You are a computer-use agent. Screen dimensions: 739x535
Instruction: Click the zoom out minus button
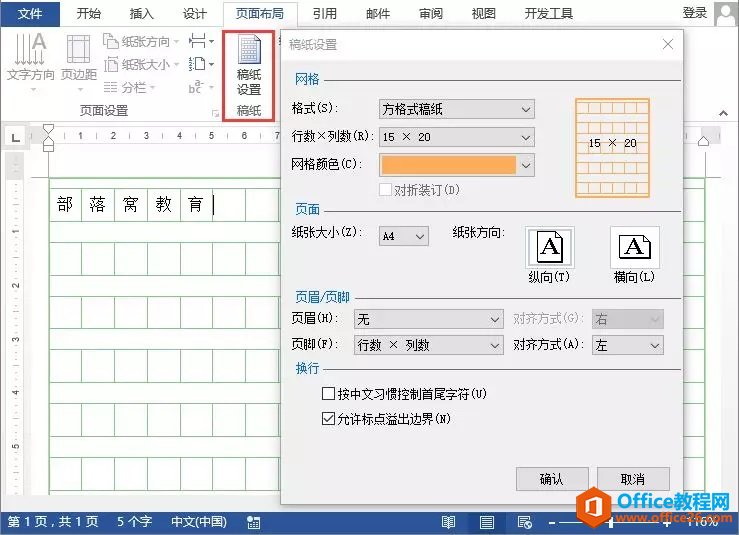pos(552,522)
